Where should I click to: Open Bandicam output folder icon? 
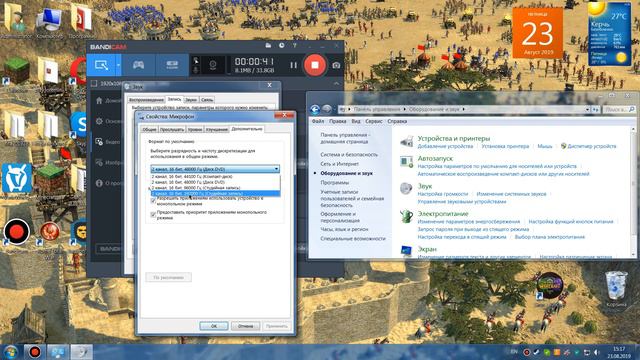pos(268,46)
